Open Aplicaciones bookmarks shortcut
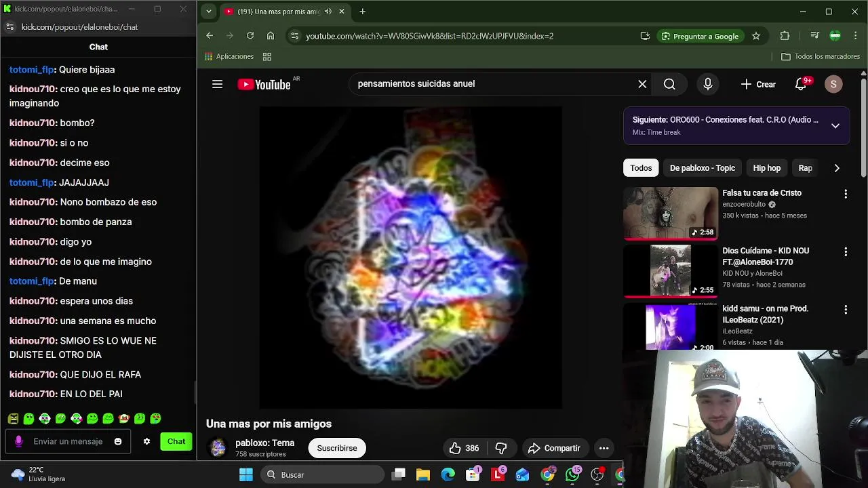Screen dimensions: 868x488 click(229, 56)
